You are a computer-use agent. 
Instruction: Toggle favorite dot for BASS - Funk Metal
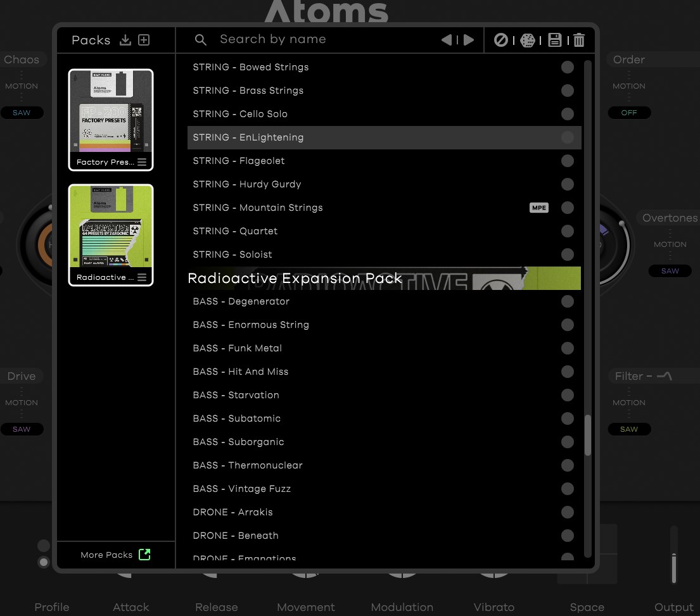pos(568,348)
